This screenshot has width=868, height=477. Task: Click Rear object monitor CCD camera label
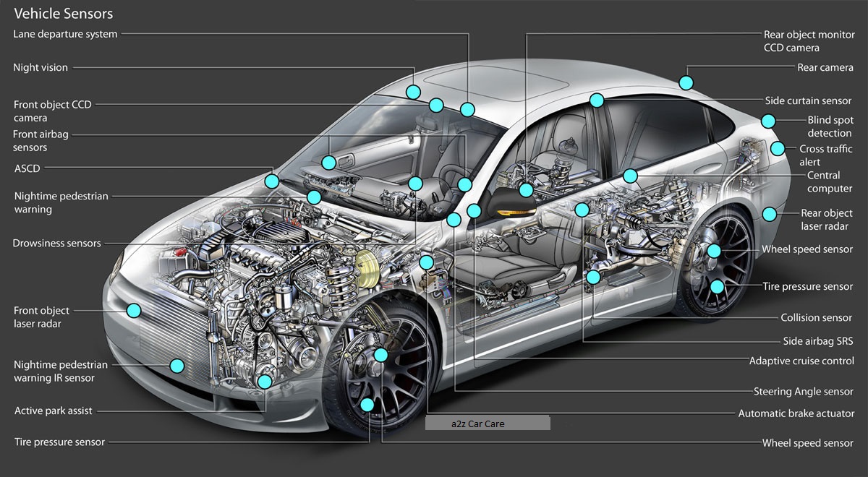pyautogui.click(x=809, y=41)
